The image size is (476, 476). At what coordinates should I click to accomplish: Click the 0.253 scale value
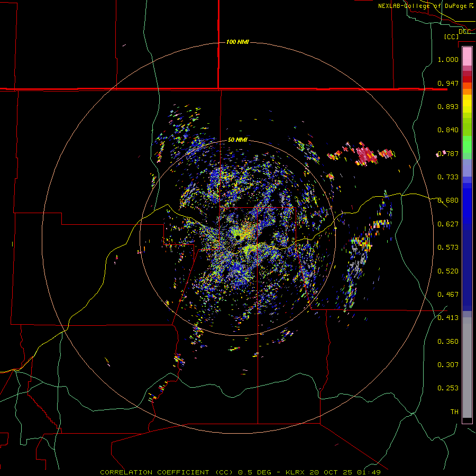coord(448,388)
